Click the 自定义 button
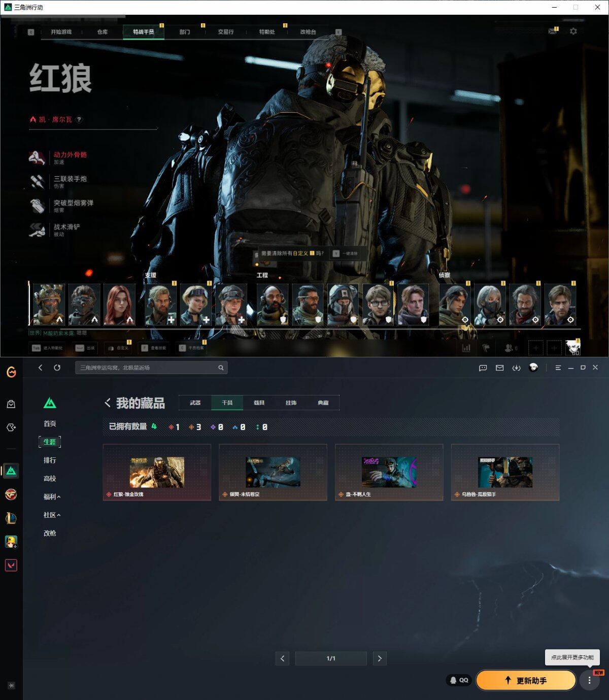The height and width of the screenshot is (700, 609). click(x=118, y=348)
